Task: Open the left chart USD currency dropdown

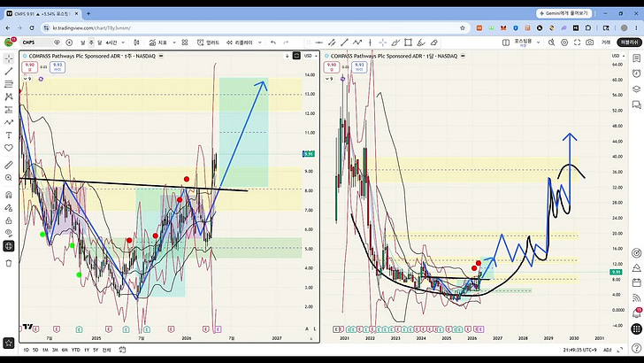Action: point(310,56)
